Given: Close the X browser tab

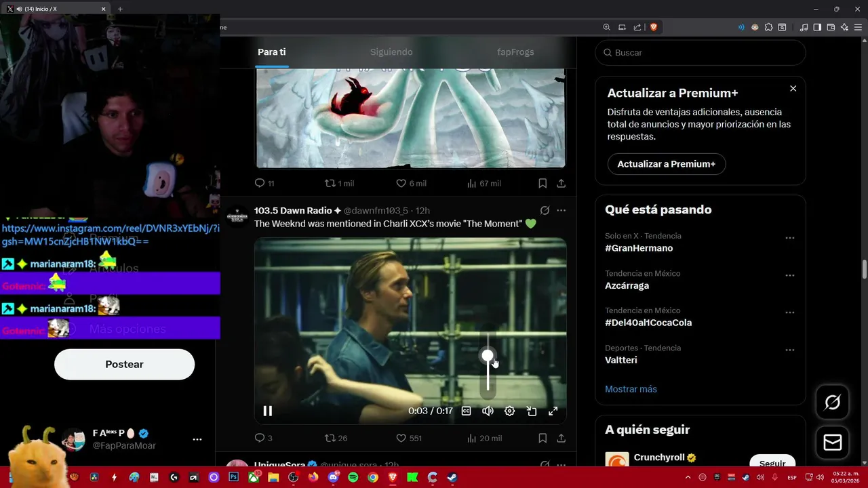Looking at the screenshot, I should point(104,9).
